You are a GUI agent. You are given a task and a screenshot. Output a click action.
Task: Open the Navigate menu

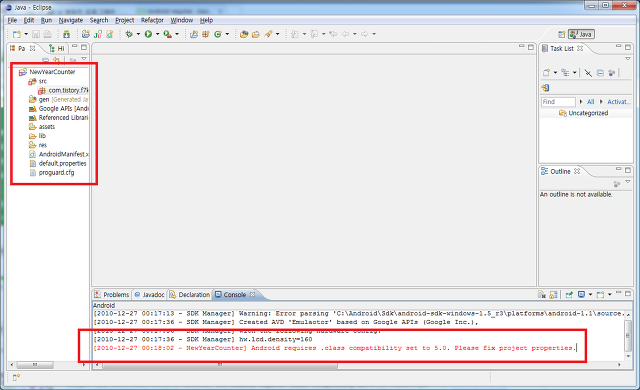click(71, 20)
